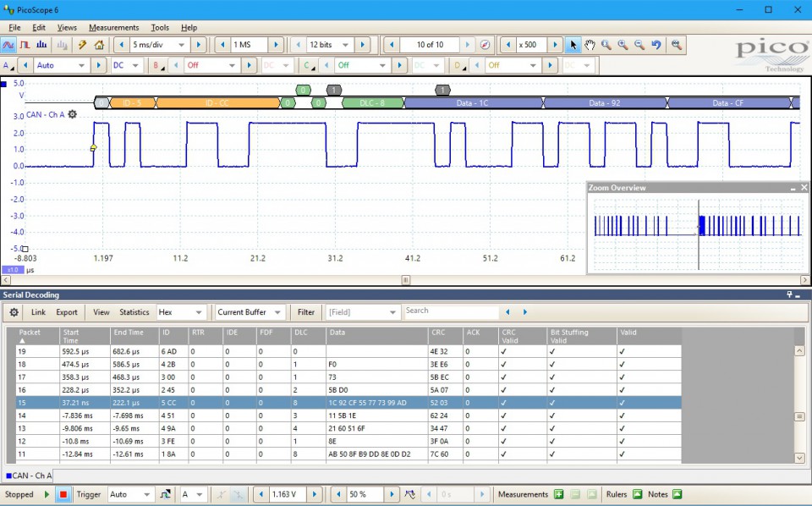Open the 12 bits resolution dropdown
The image size is (812, 506).
(345, 45)
